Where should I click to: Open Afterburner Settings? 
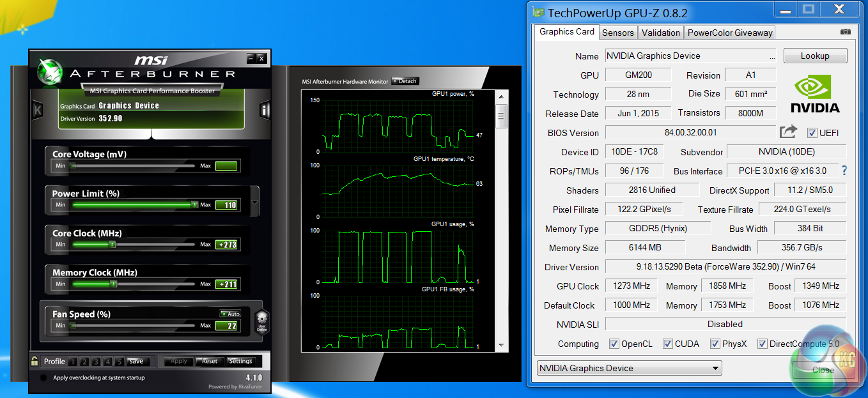click(x=240, y=361)
